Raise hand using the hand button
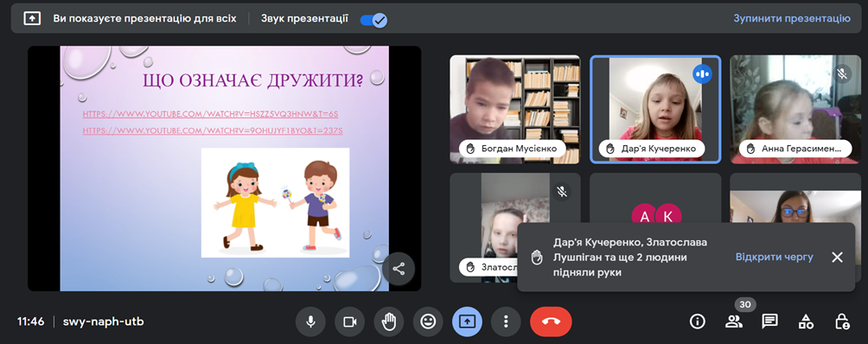This screenshot has width=868, height=344. point(388,322)
